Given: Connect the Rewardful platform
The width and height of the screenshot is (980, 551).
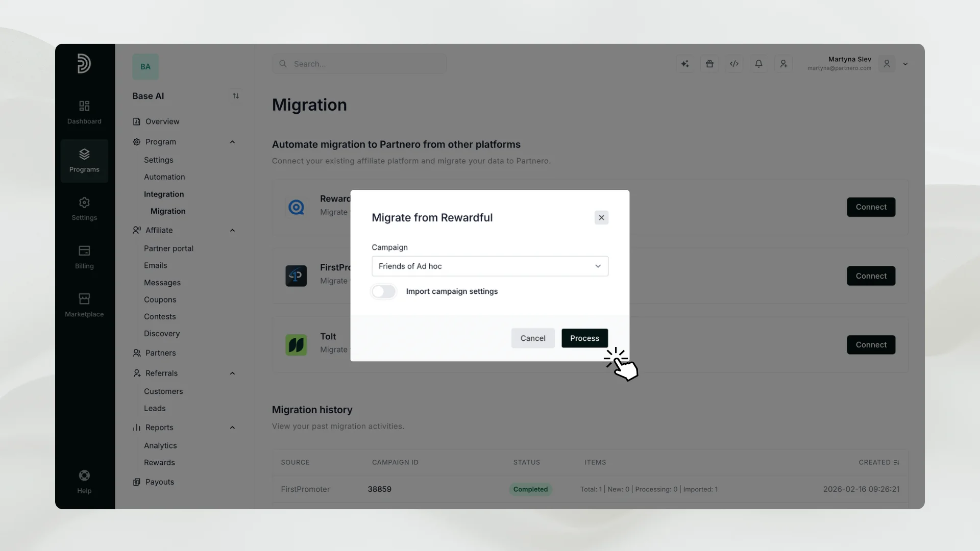Looking at the screenshot, I should click(x=871, y=207).
